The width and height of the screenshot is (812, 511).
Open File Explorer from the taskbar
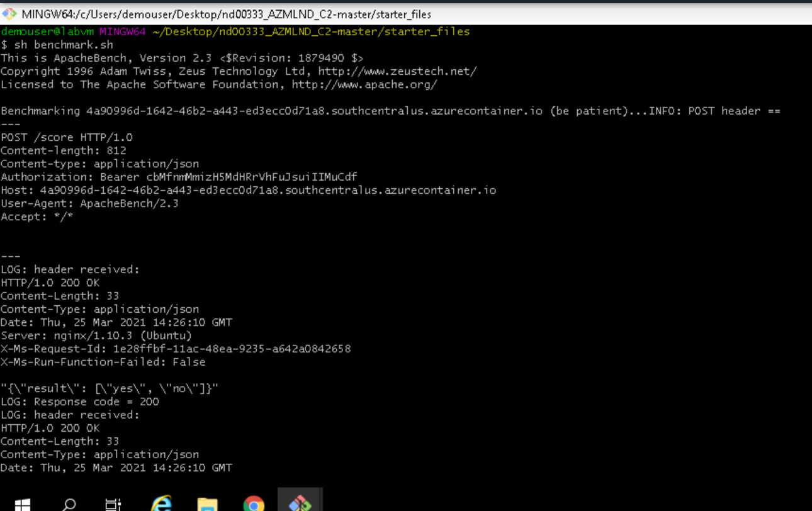[208, 504]
